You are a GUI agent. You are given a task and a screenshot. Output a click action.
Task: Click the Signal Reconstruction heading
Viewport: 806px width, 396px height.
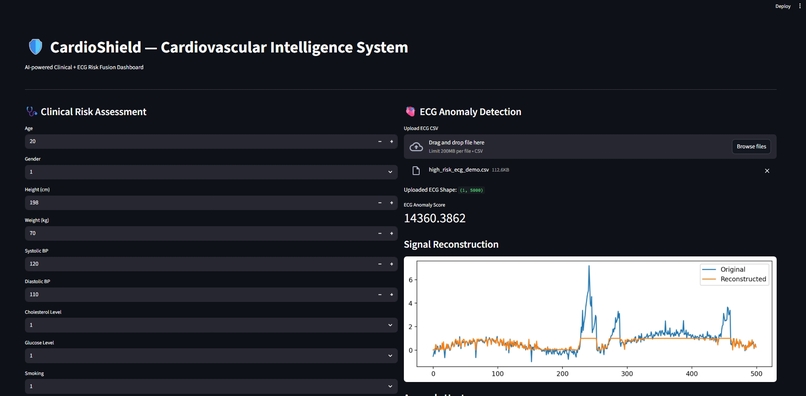tap(451, 244)
